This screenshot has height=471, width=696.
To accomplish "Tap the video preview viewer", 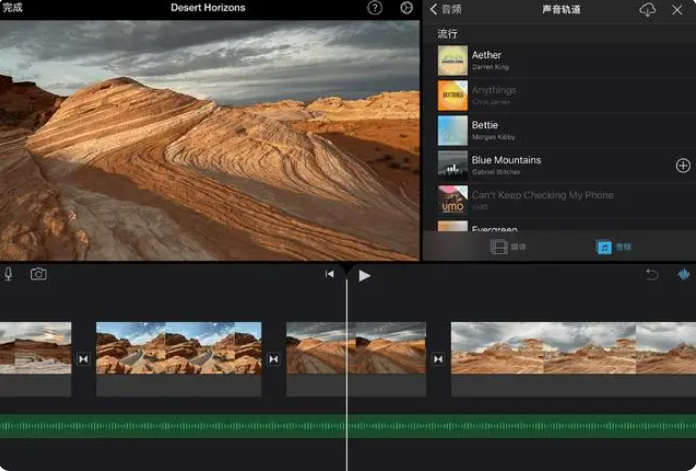I will 210,140.
